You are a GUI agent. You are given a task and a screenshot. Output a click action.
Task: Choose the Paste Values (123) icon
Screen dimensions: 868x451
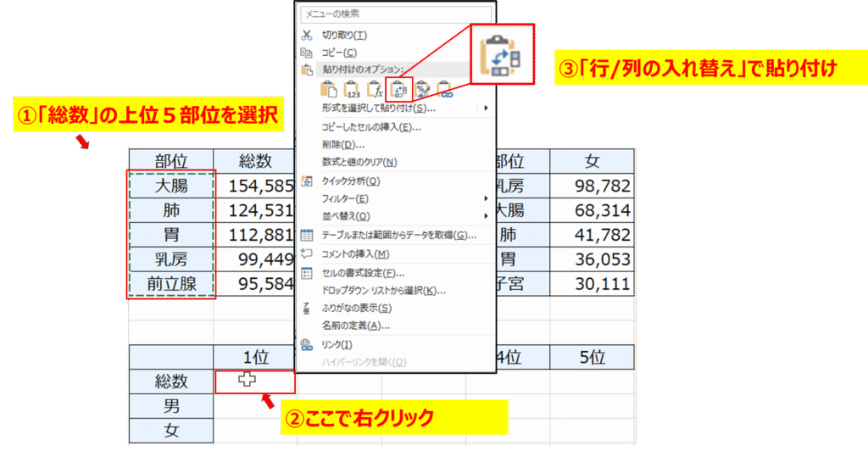click(353, 88)
